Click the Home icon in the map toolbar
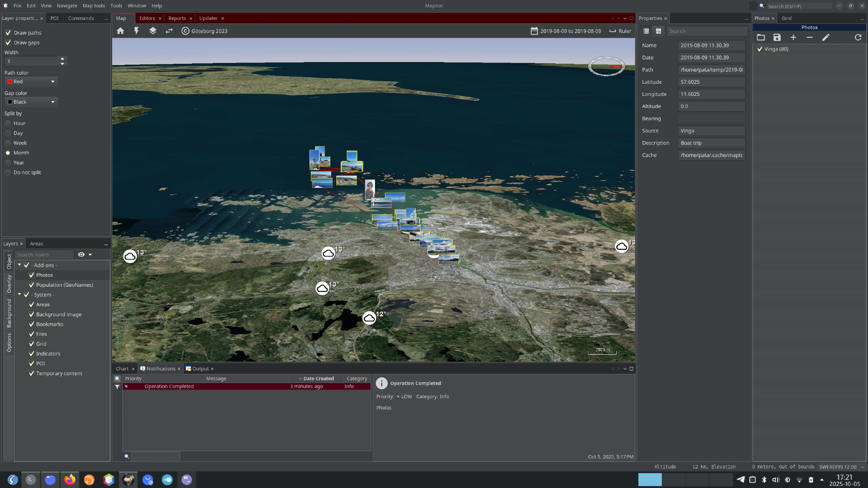This screenshot has width=868, height=488. pyautogui.click(x=120, y=31)
